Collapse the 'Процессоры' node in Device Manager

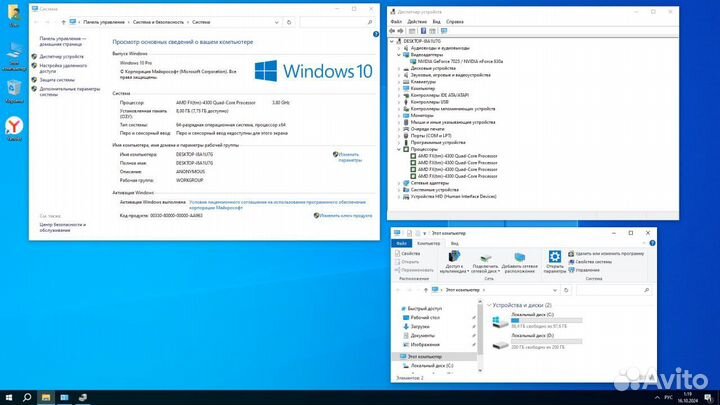400,149
